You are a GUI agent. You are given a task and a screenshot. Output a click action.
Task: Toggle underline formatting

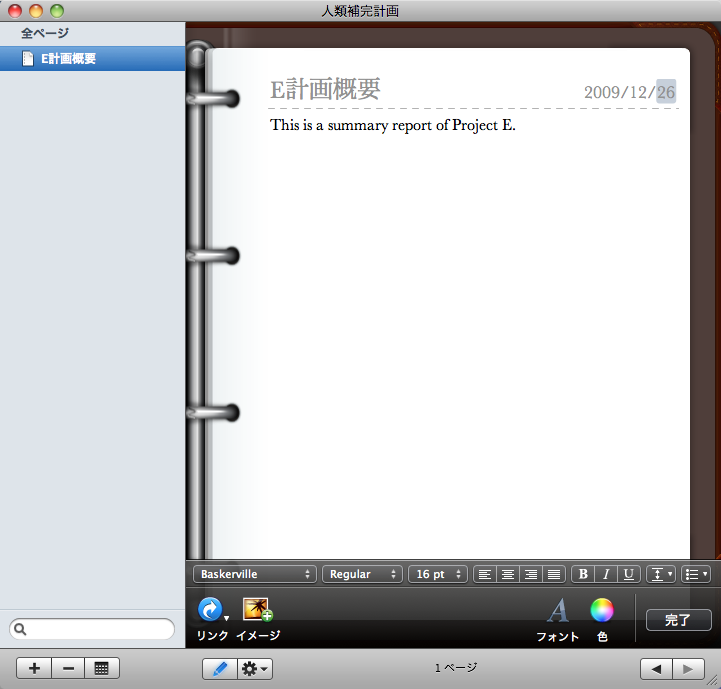pos(629,574)
